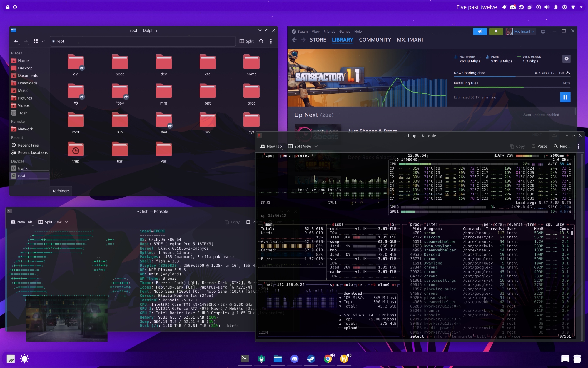Open Dolphin's three-dot hamburger menu
The height and width of the screenshot is (368, 588).
click(x=271, y=41)
